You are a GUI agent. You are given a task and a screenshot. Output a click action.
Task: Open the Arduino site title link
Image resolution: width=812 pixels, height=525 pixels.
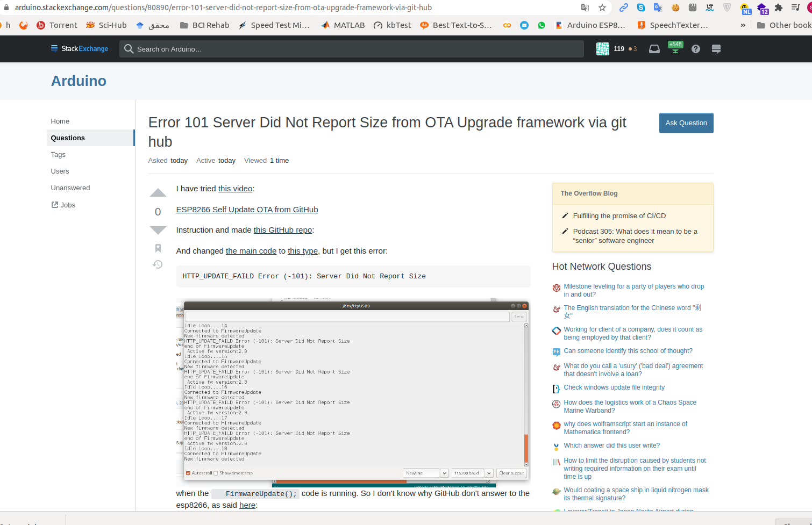coord(79,81)
